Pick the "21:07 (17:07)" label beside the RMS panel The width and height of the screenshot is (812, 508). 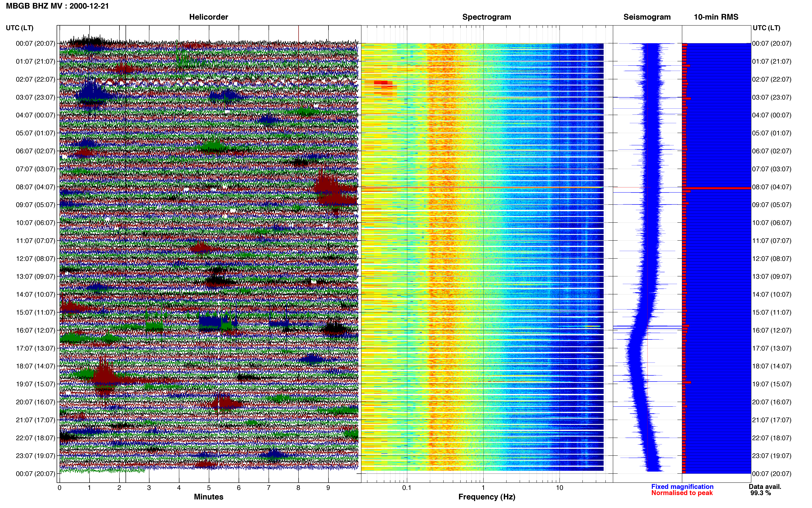pos(772,420)
